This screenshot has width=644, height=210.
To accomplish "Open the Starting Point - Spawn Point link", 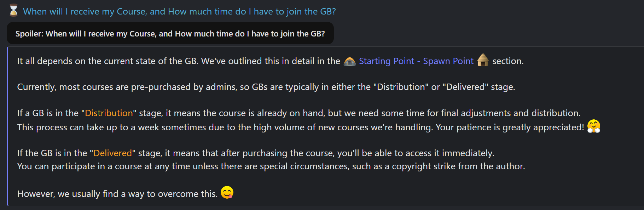I will coord(416,61).
